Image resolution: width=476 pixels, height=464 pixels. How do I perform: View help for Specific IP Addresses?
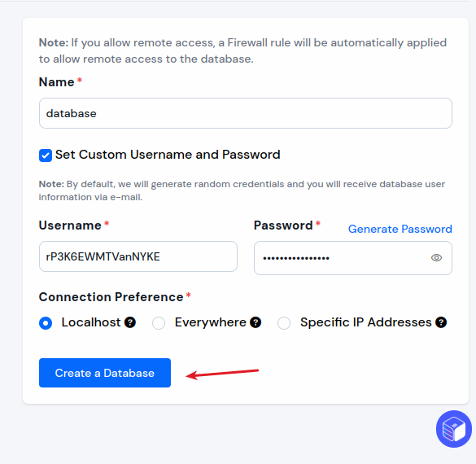(441, 322)
